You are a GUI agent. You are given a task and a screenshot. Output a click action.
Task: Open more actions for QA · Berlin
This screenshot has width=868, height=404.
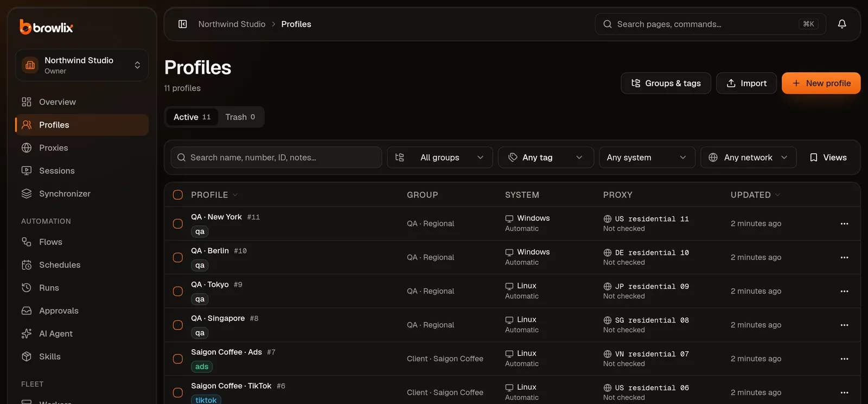[x=844, y=257]
